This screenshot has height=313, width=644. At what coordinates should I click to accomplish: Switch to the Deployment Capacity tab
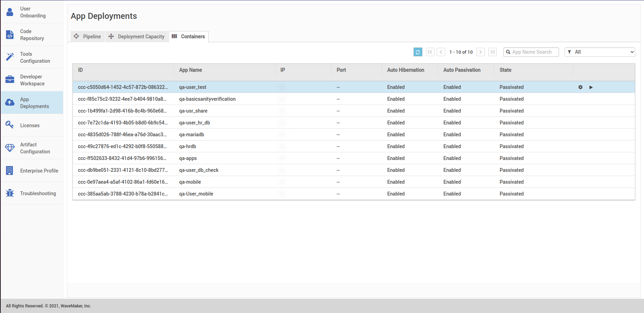137,37
